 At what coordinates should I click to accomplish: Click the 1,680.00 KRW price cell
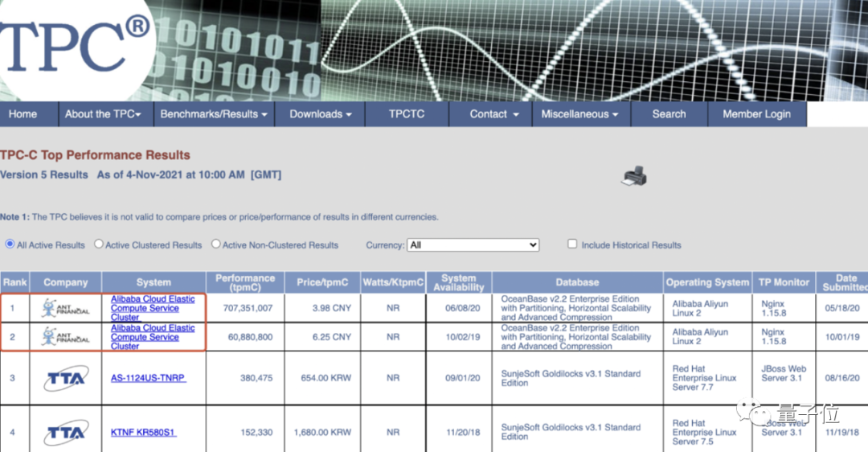click(323, 432)
